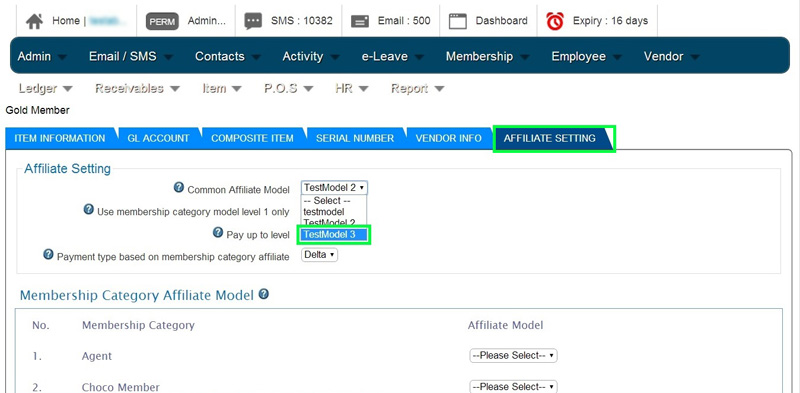Click the Home house icon

click(x=34, y=21)
